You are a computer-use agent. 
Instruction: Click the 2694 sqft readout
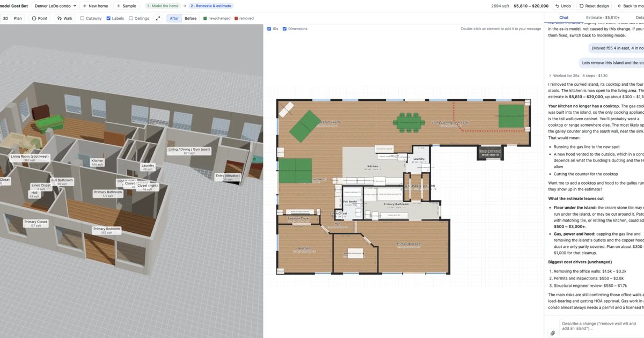[500, 6]
